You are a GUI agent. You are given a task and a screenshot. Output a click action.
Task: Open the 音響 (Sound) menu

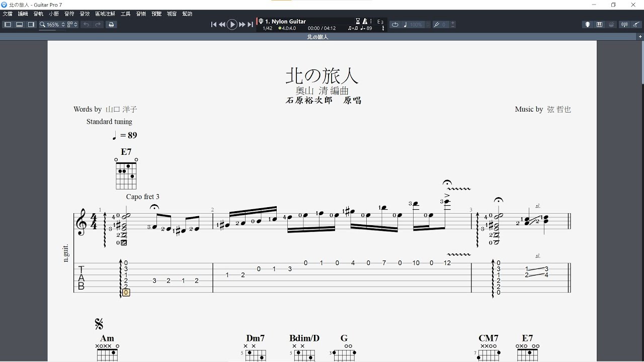(141, 14)
